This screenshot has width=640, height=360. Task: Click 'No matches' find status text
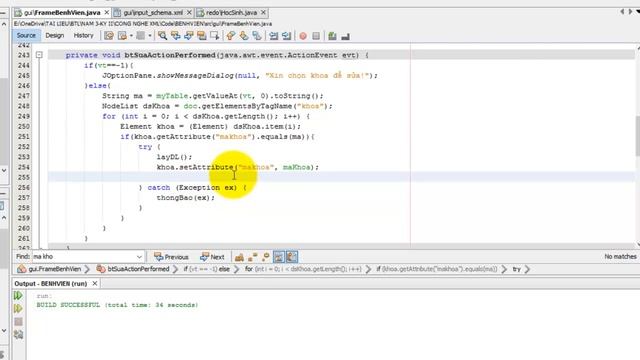coord(620,257)
